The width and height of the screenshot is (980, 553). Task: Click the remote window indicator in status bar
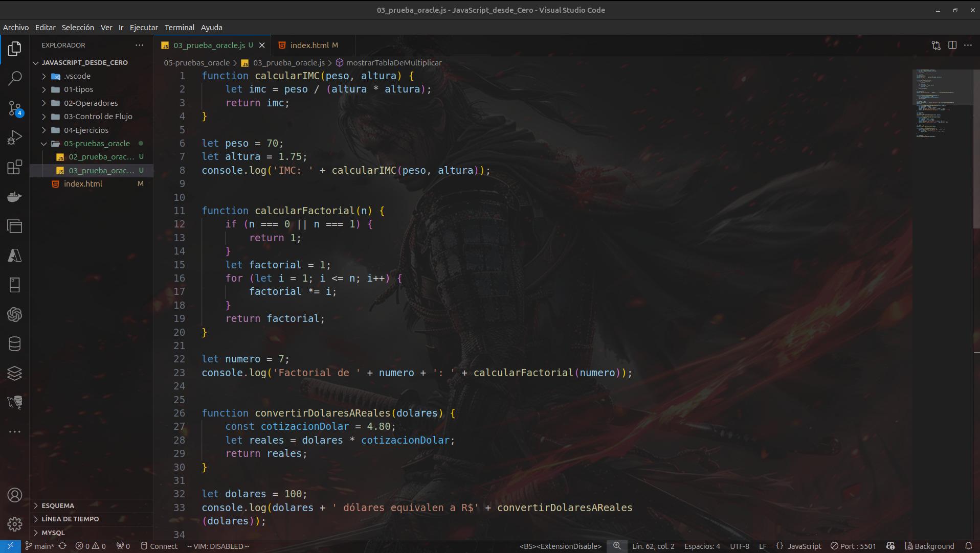[x=10, y=546]
